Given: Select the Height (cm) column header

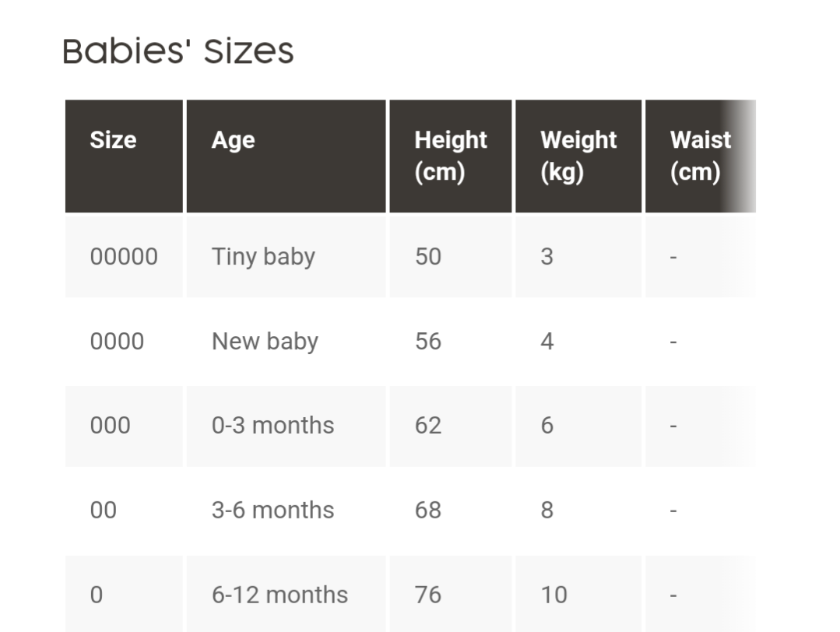Looking at the screenshot, I should coord(450,156).
